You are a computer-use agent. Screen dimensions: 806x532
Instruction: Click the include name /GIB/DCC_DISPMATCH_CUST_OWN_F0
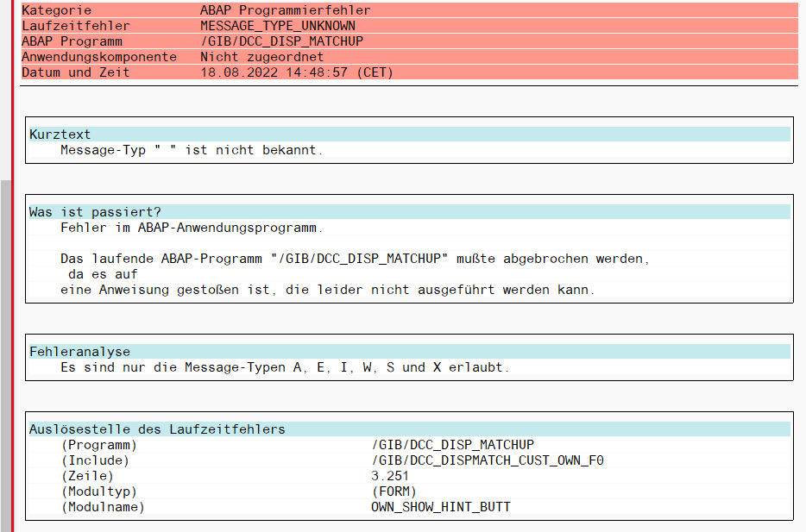tap(487, 460)
